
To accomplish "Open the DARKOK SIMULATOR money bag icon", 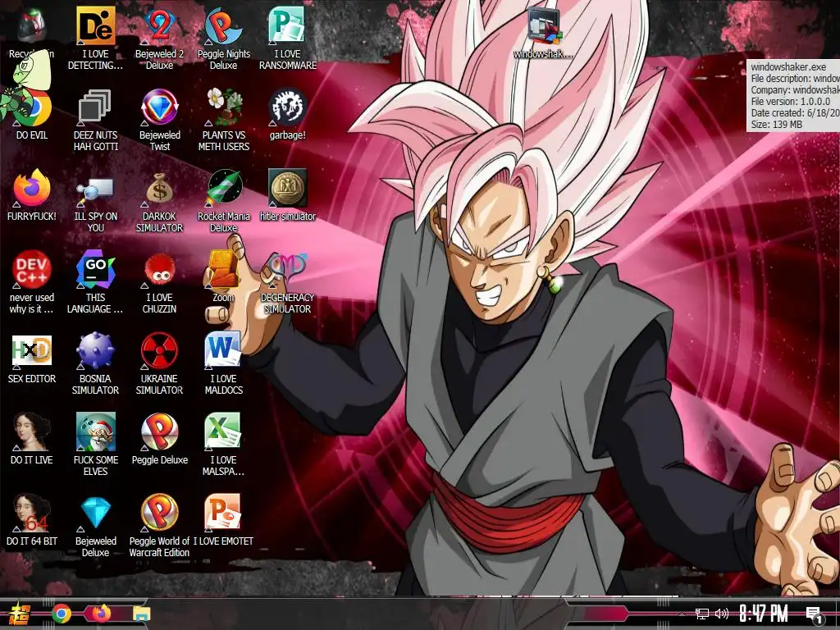I will (x=160, y=189).
